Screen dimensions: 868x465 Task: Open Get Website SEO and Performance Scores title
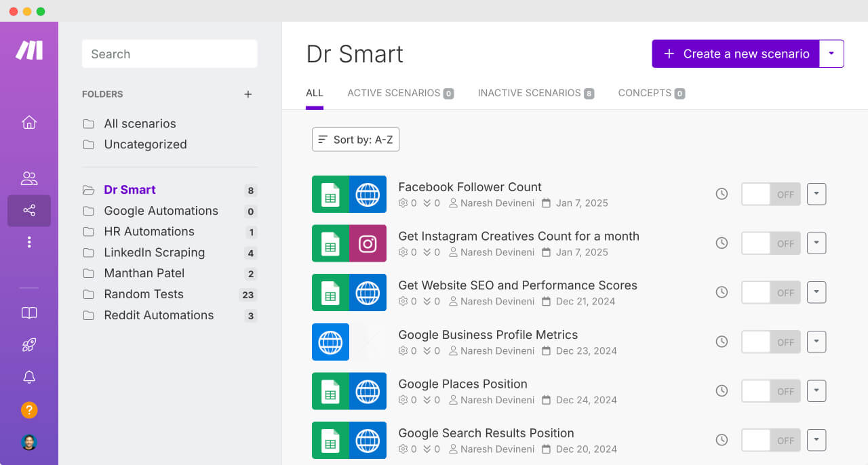518,285
